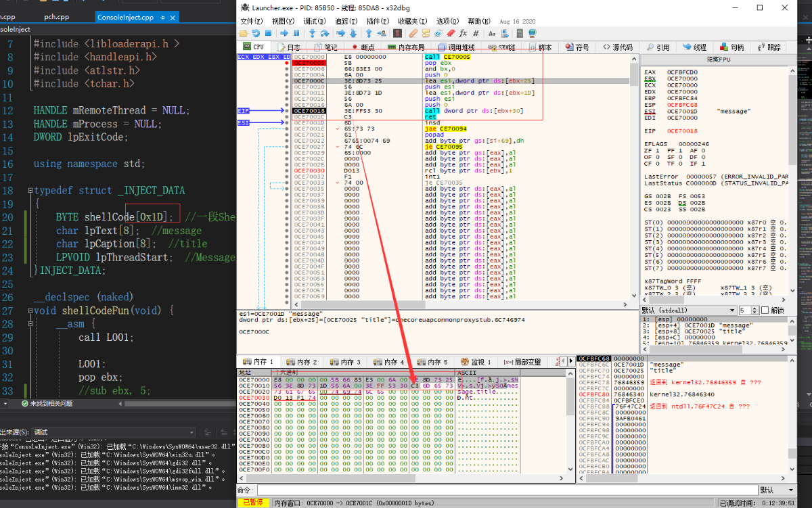Click the Step Over toolbar icon
This screenshot has width=812, height=508.
326,32
